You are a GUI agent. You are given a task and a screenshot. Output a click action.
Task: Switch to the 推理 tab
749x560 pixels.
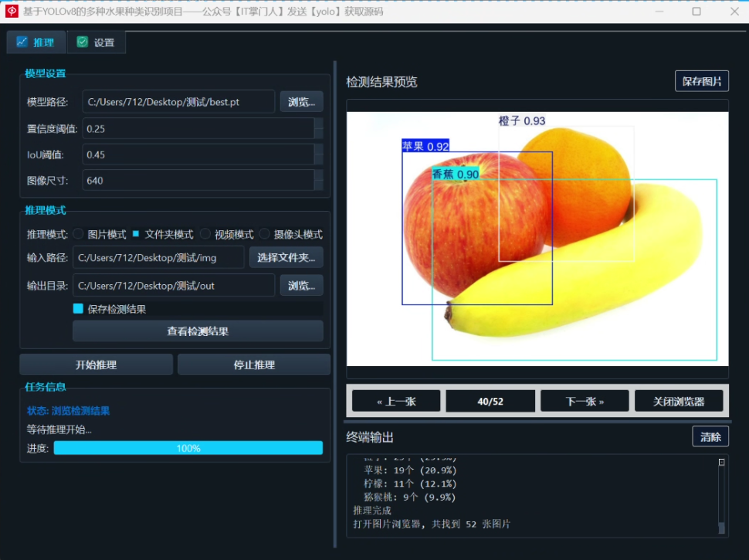pyautogui.click(x=36, y=42)
